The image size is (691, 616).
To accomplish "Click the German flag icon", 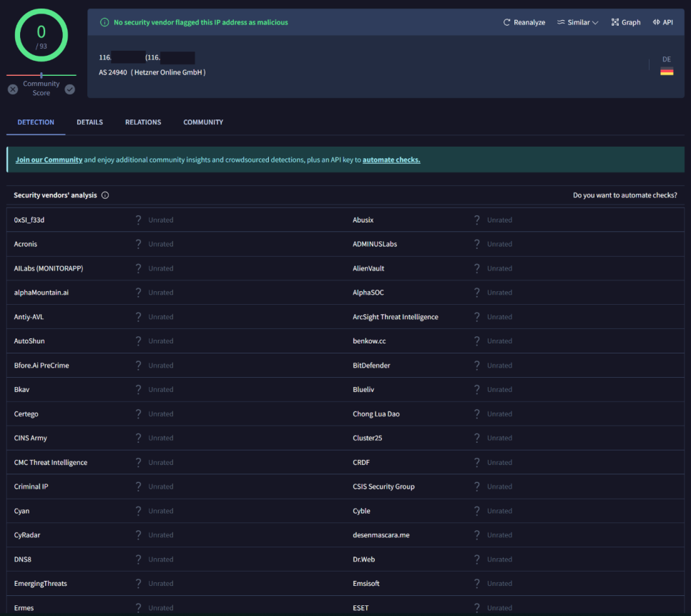I will pyautogui.click(x=667, y=72).
